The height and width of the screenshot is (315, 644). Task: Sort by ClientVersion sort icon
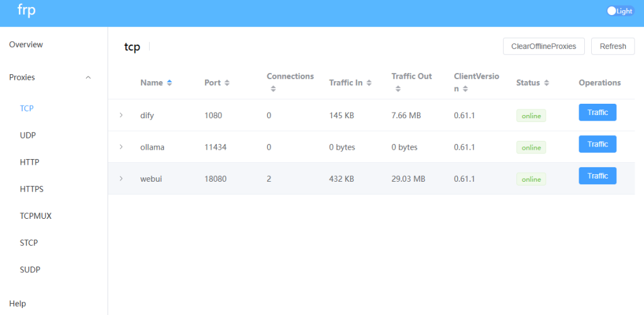coord(465,89)
